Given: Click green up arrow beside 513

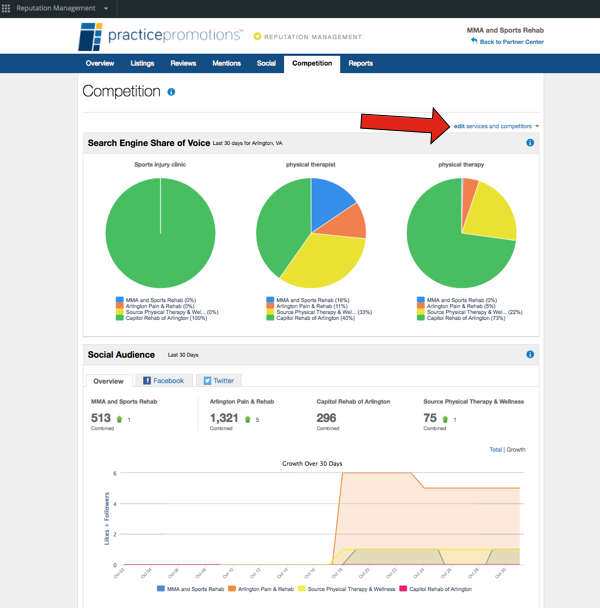Looking at the screenshot, I should pyautogui.click(x=119, y=419).
